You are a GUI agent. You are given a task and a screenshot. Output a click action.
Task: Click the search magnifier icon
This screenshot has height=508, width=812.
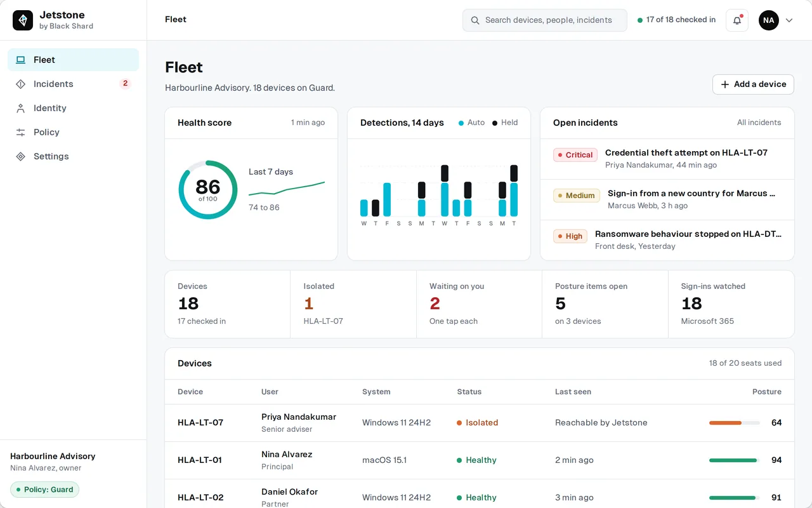point(475,20)
